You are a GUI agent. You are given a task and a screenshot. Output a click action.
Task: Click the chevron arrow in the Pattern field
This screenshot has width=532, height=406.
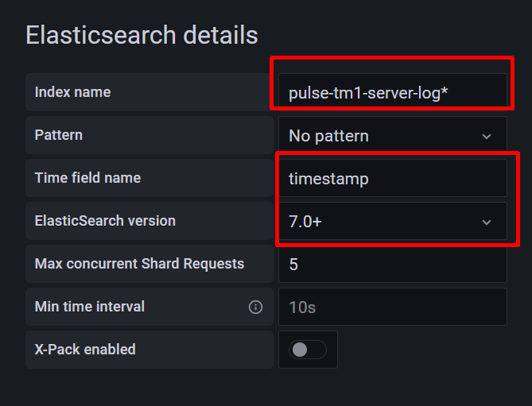[x=487, y=137]
